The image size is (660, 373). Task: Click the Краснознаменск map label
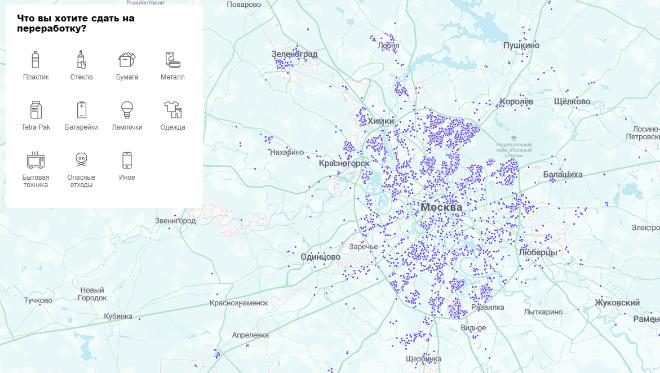click(239, 303)
